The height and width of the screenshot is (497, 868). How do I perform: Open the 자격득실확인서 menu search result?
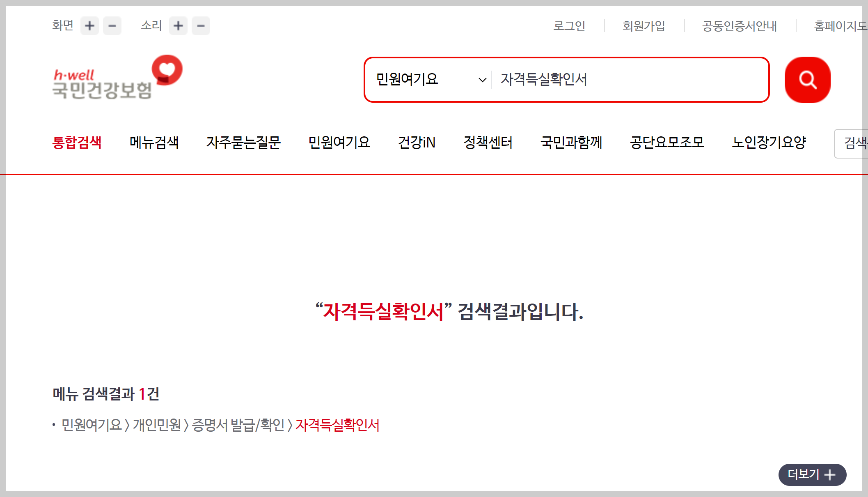pos(337,425)
